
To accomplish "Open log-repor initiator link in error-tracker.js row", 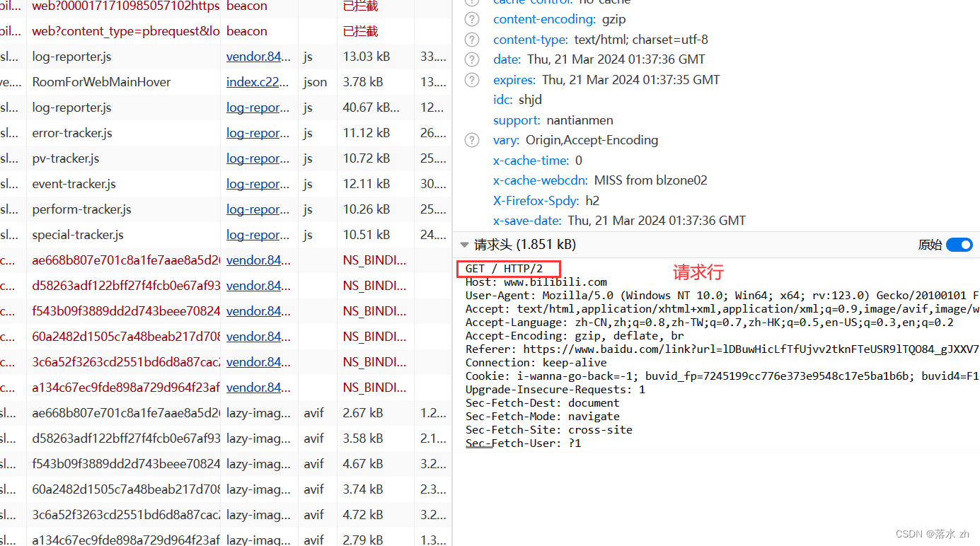I will click(258, 133).
